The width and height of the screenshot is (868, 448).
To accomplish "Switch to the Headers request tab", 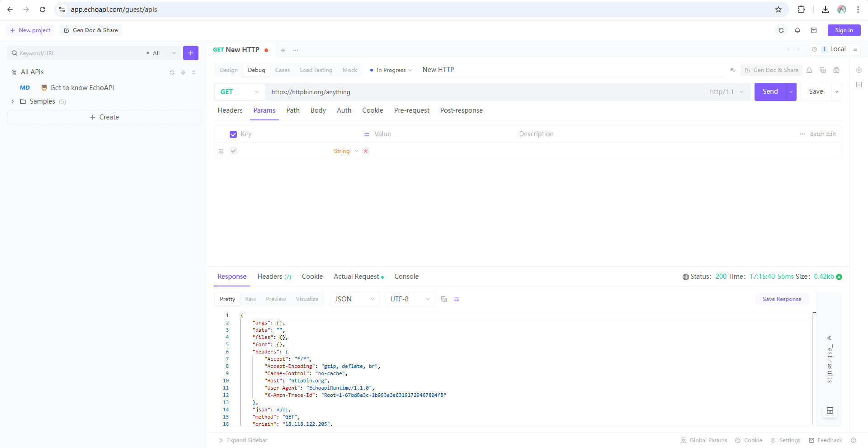I will 230,110.
